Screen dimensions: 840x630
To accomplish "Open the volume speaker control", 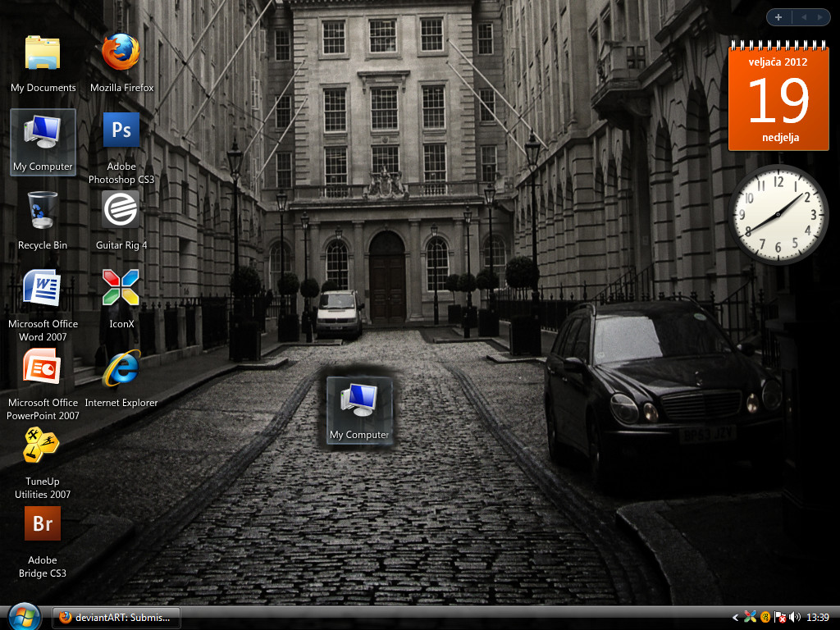I will pyautogui.click(x=794, y=618).
